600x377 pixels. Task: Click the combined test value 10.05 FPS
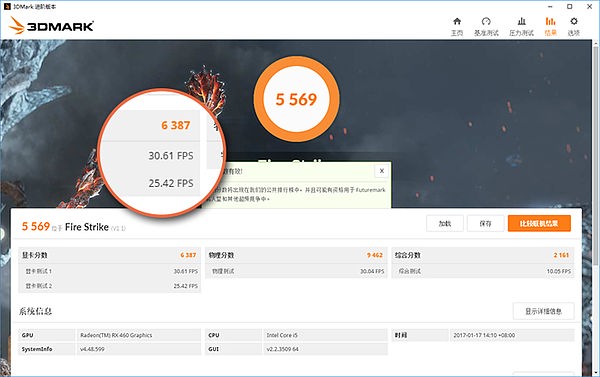559,271
